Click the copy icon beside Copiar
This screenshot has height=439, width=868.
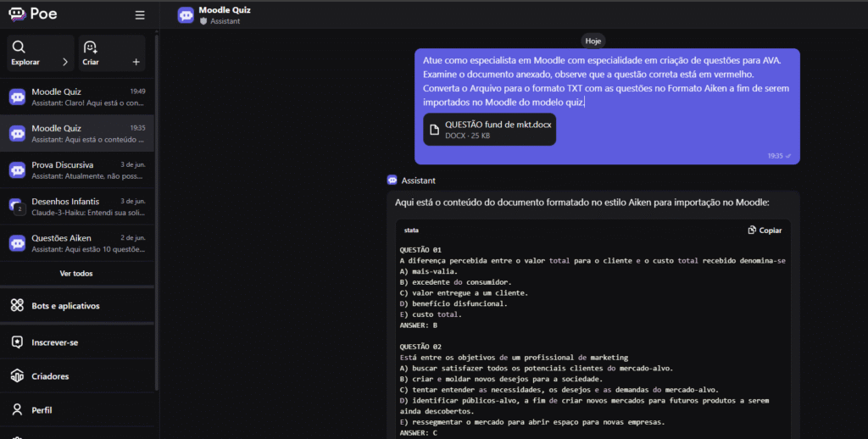pos(752,230)
